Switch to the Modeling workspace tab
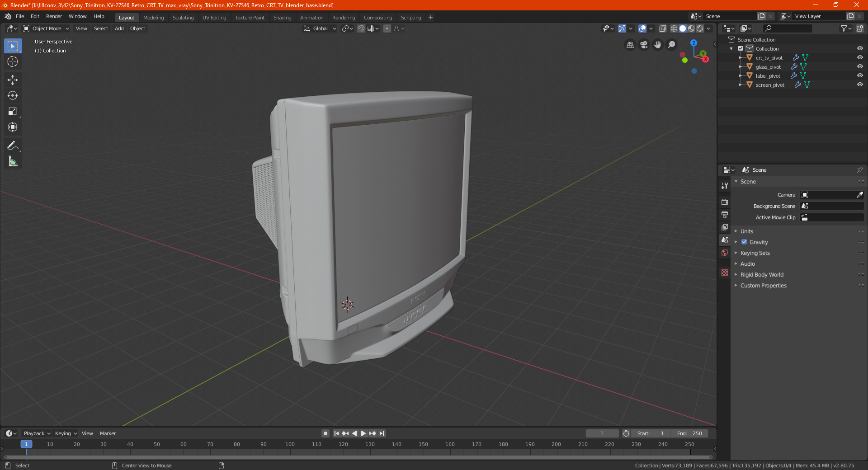This screenshot has height=470, width=868. [153, 18]
